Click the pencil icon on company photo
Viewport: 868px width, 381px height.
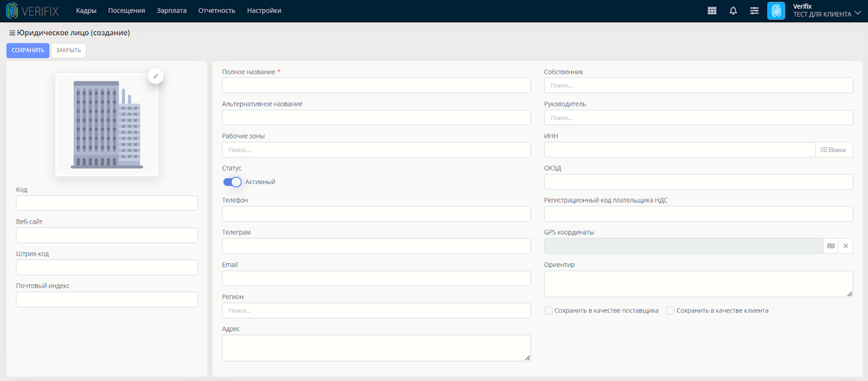(x=156, y=76)
